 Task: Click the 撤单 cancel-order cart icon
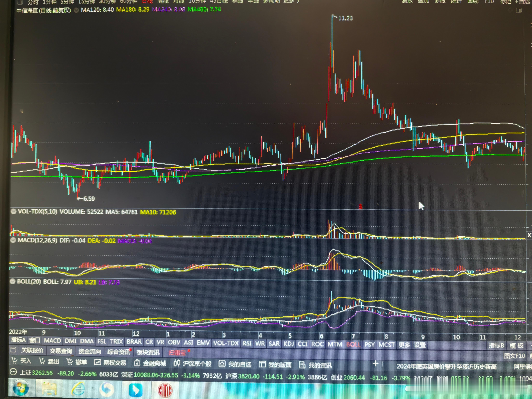[70, 361]
